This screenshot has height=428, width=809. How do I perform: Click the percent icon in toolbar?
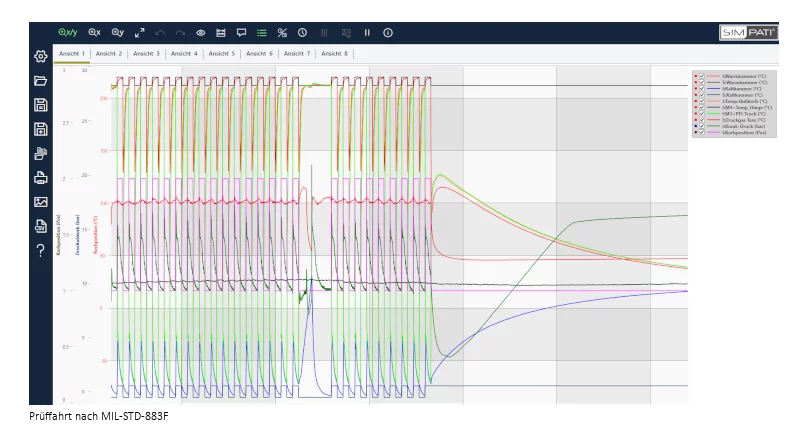coord(282,32)
